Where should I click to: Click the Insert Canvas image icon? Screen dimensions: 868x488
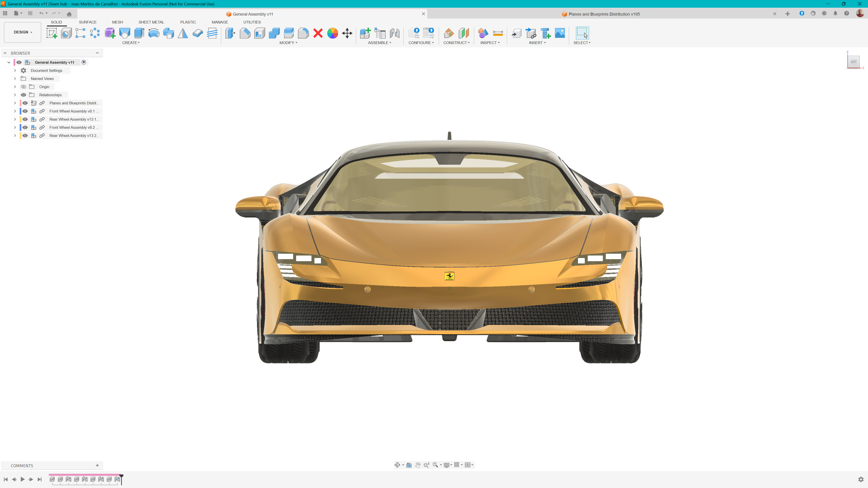560,33
